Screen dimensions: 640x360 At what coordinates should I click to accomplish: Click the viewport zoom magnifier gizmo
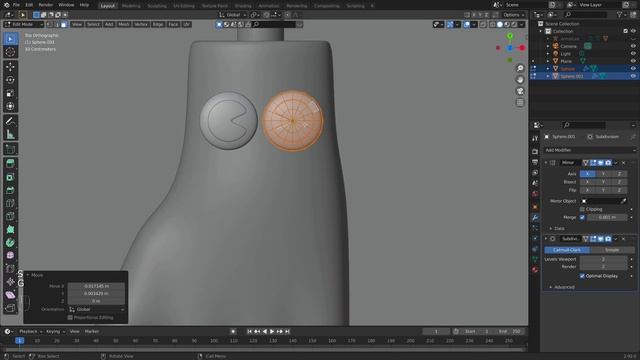point(520,68)
